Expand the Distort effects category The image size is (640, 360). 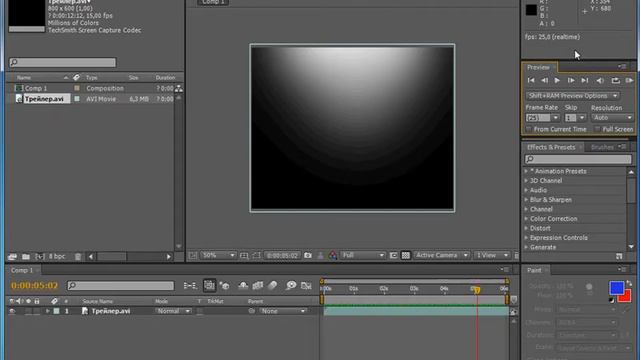(x=526, y=229)
